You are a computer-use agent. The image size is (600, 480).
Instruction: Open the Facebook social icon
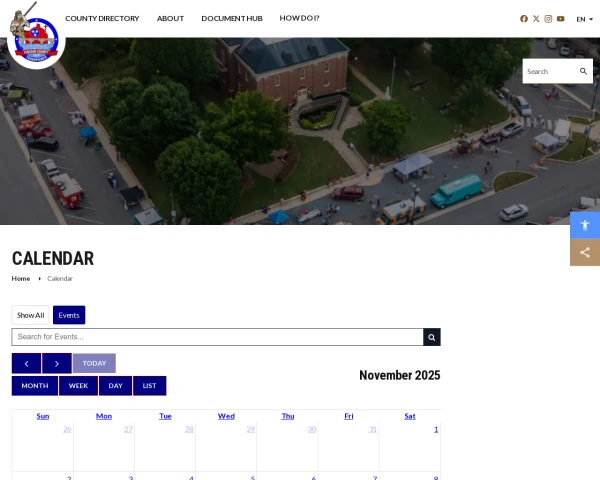[524, 19]
